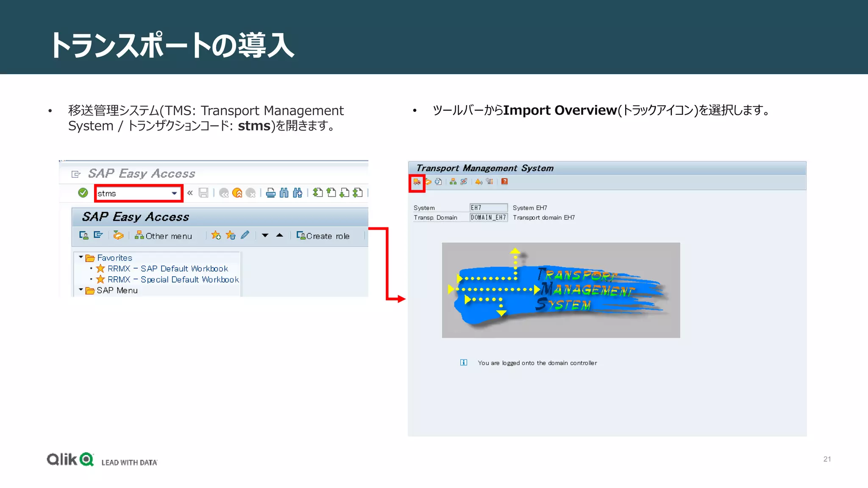Click the TMS configuration routes icon
The width and height of the screenshot is (868, 488).
[x=464, y=182]
